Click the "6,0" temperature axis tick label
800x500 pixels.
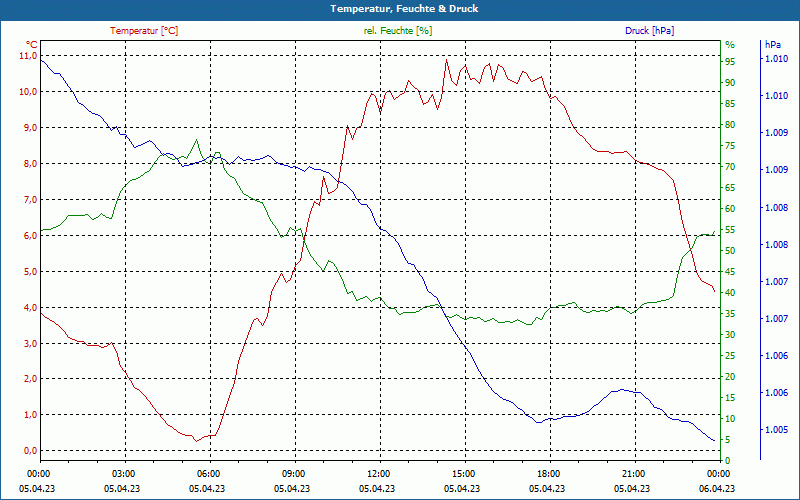[x=30, y=236]
